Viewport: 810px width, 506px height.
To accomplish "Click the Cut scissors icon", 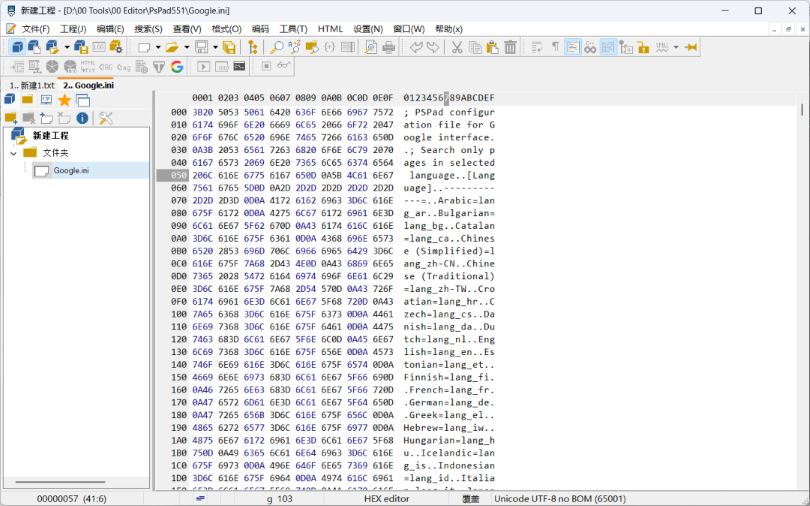I will [457, 47].
